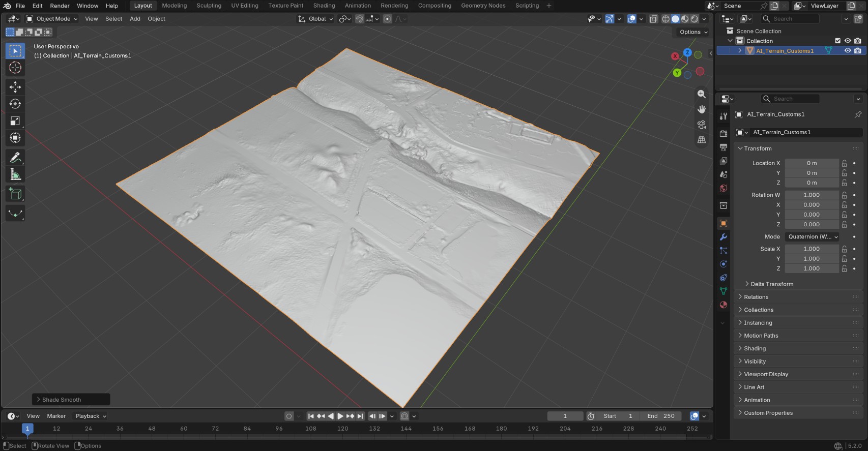This screenshot has width=868, height=451.
Task: Click the zoom viewport magnifier icon
Action: point(702,94)
